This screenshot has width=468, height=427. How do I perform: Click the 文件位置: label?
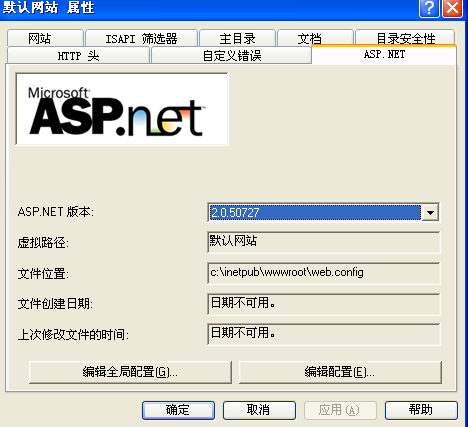coord(43,274)
